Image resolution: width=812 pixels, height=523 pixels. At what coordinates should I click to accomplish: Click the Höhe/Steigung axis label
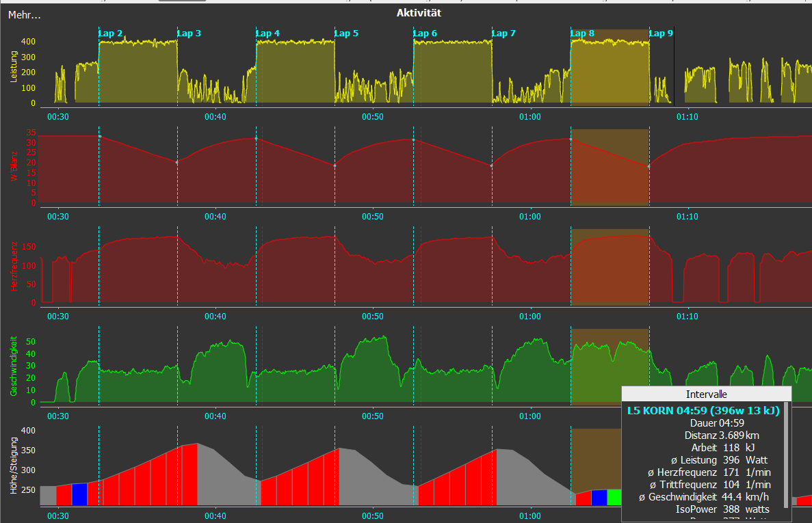click(14, 465)
